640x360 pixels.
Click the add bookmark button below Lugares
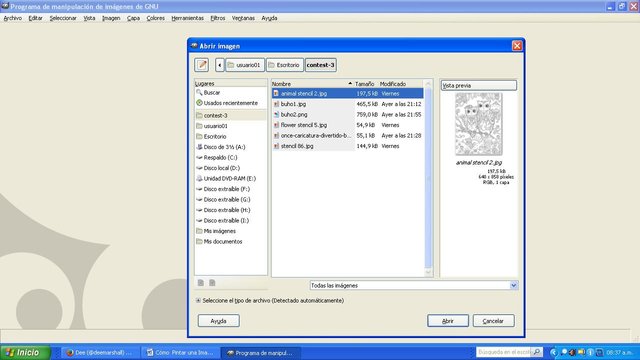pos(201,283)
